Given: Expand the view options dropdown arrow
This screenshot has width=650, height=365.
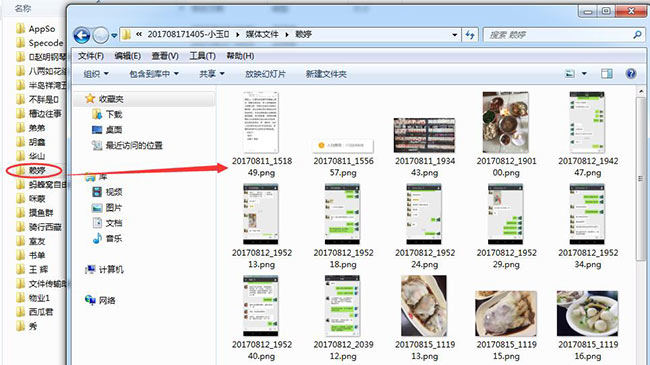Looking at the screenshot, I should [584, 74].
